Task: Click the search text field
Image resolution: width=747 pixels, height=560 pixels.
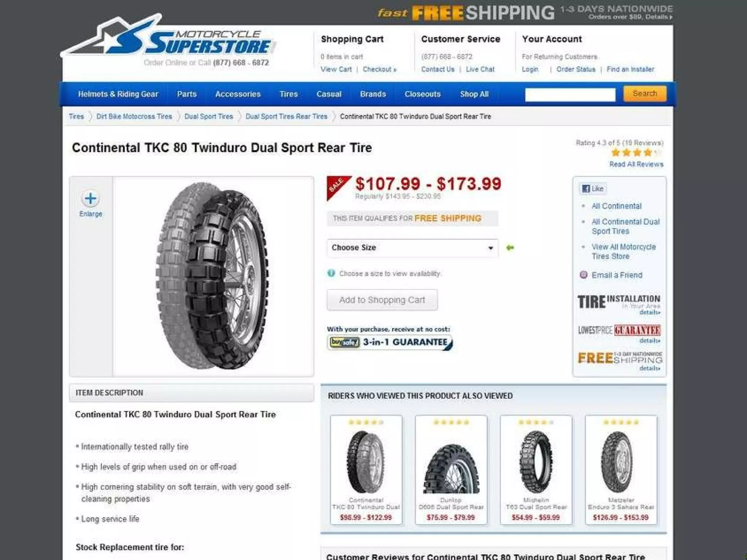Action: (570, 94)
